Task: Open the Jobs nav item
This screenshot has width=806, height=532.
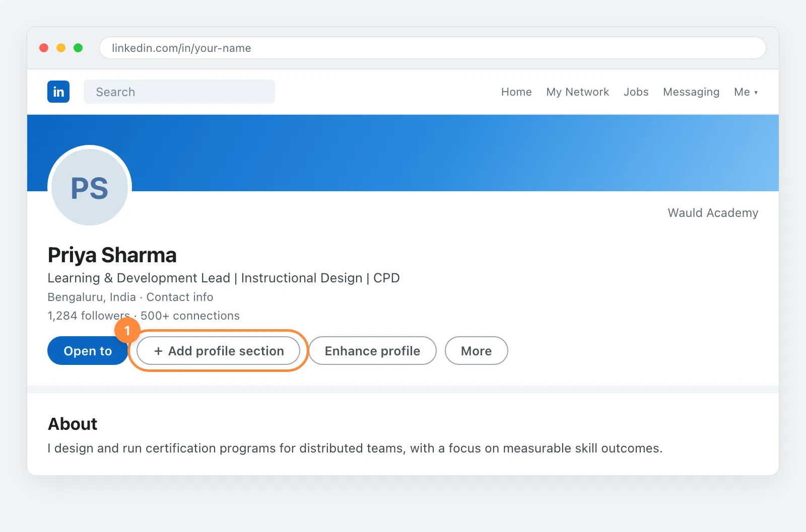Action: 636,92
